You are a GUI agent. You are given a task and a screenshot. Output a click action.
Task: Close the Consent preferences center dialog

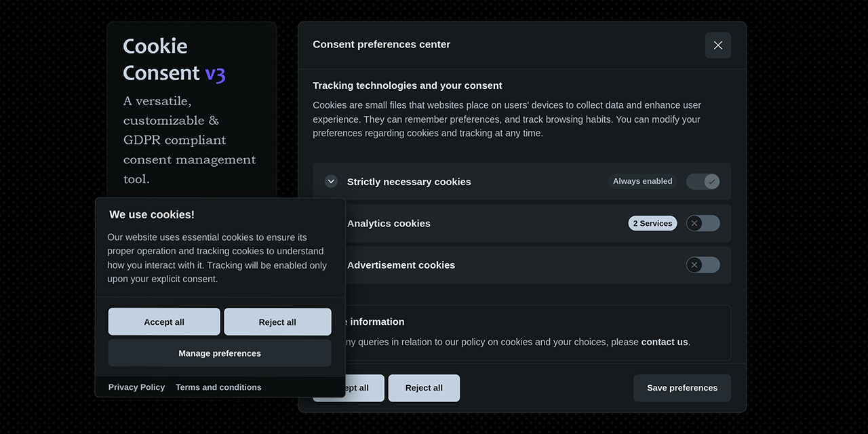(x=717, y=45)
